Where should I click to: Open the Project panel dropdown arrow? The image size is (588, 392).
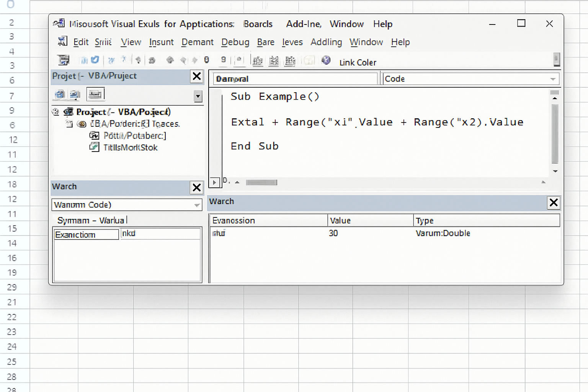(198, 96)
